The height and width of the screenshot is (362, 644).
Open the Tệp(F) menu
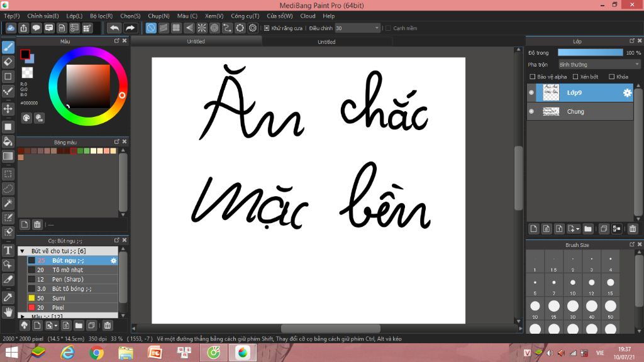[12, 16]
